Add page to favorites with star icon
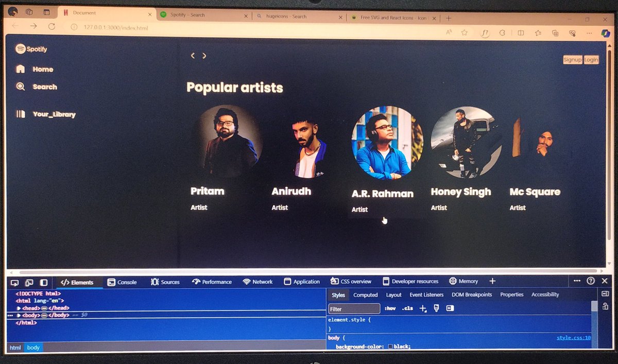 (x=465, y=32)
